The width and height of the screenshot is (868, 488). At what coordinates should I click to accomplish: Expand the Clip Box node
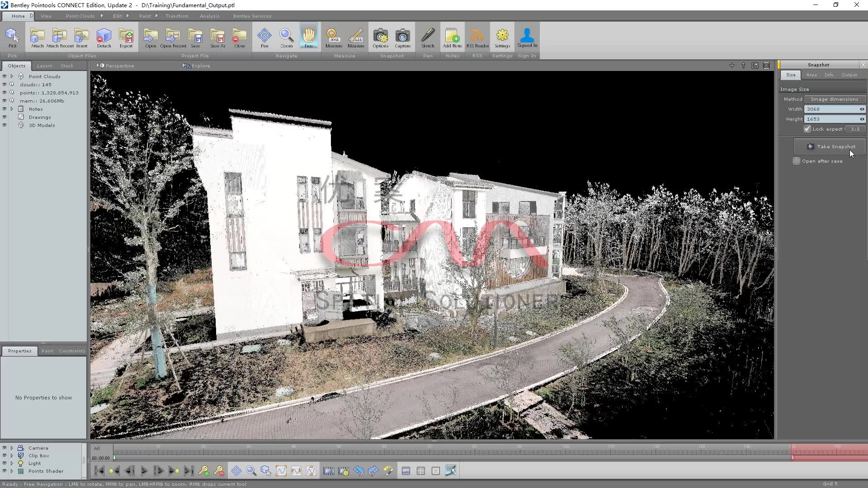pos(12,455)
